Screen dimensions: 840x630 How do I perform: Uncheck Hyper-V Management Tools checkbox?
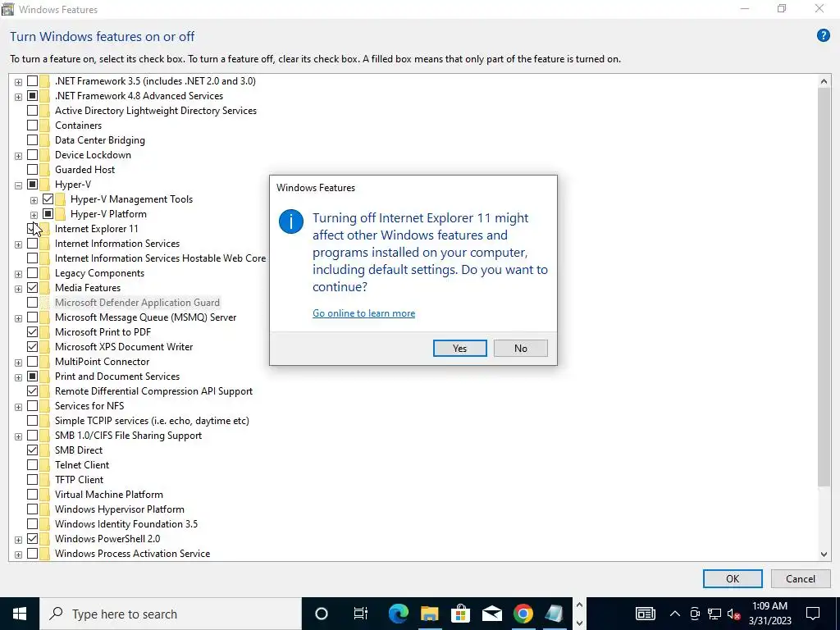48,199
